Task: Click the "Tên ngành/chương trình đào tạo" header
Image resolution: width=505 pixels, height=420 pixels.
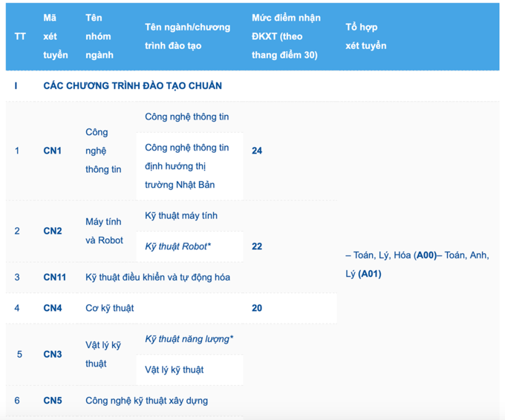Action: click(x=188, y=36)
